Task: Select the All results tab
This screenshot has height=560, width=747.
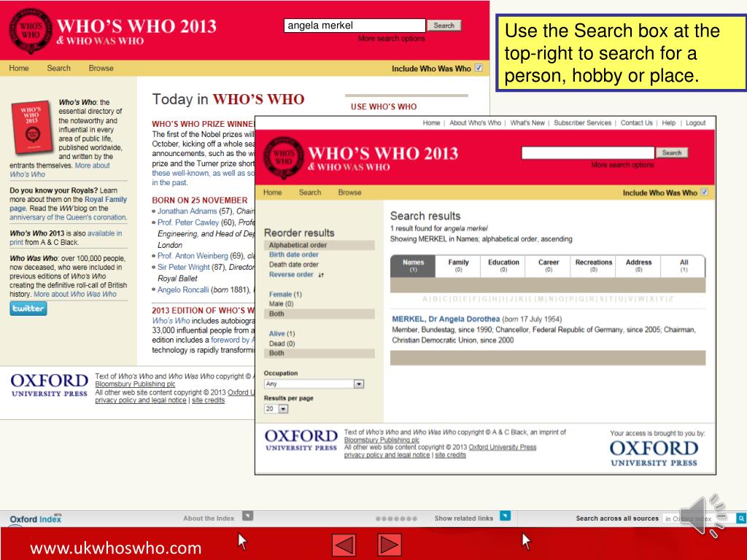Action: coord(684,265)
